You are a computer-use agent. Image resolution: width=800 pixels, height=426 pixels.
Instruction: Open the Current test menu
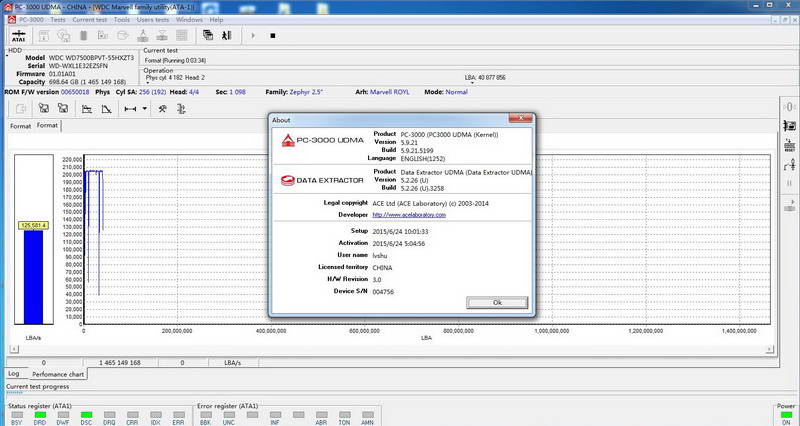click(90, 19)
